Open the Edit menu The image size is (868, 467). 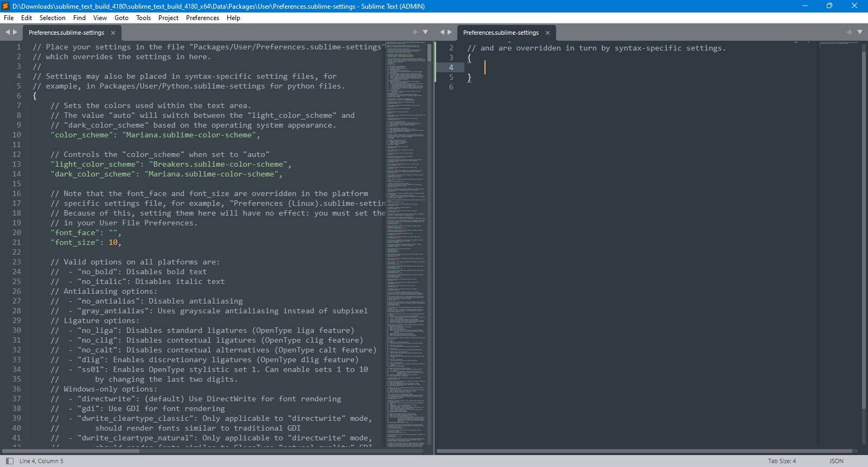pos(27,18)
